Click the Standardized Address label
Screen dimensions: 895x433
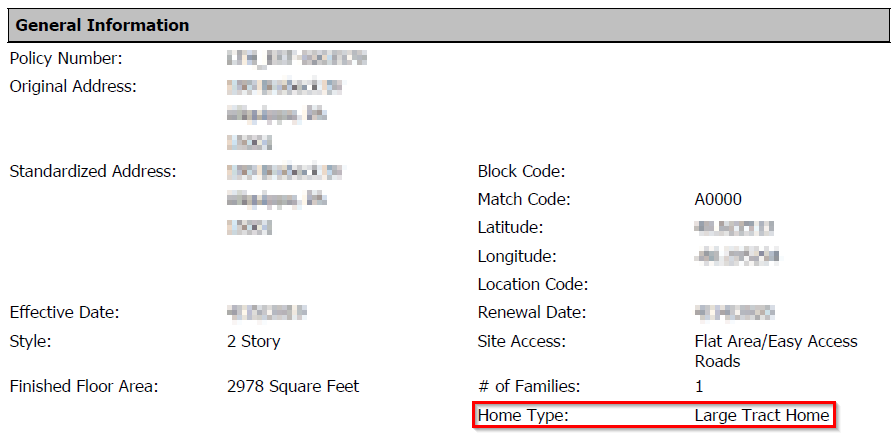click(x=93, y=171)
